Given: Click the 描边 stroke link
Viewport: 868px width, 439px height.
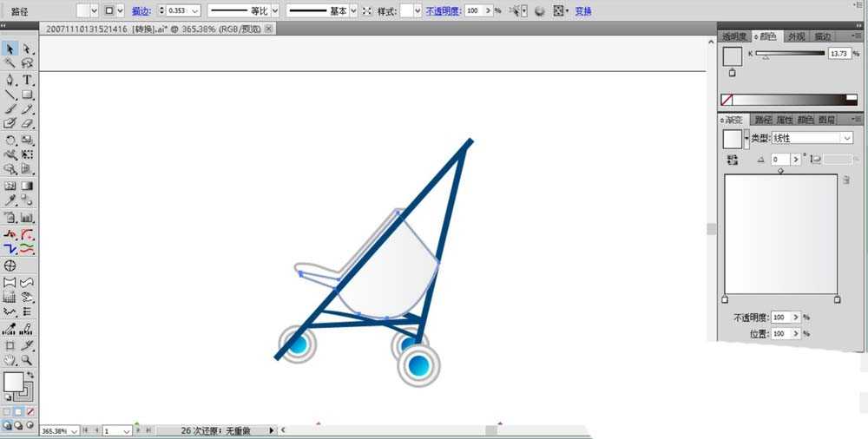Looking at the screenshot, I should click(139, 10).
